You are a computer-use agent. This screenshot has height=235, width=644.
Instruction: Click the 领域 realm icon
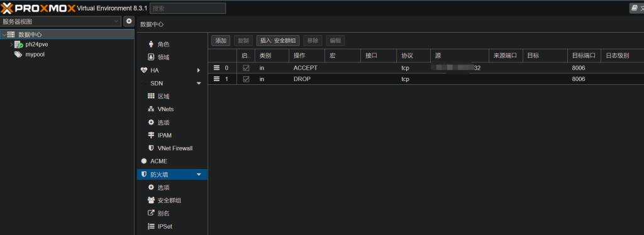(x=151, y=57)
